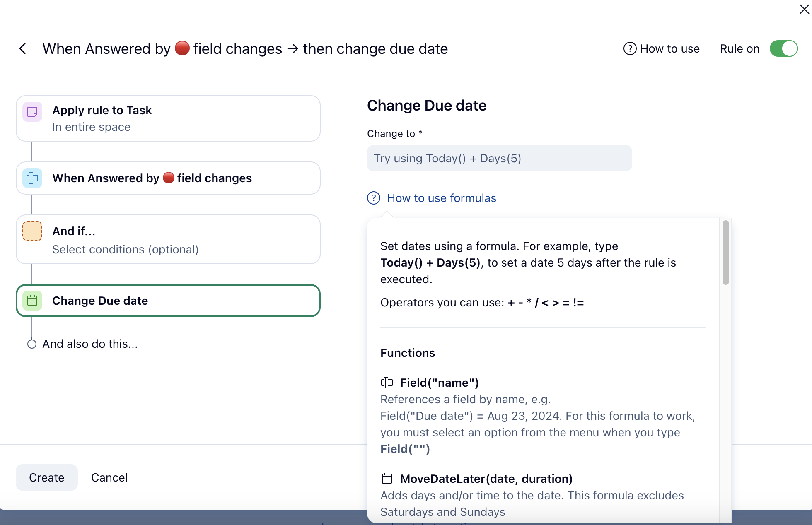
Task: Click the formula help popup scrollbar
Action: coord(725,253)
